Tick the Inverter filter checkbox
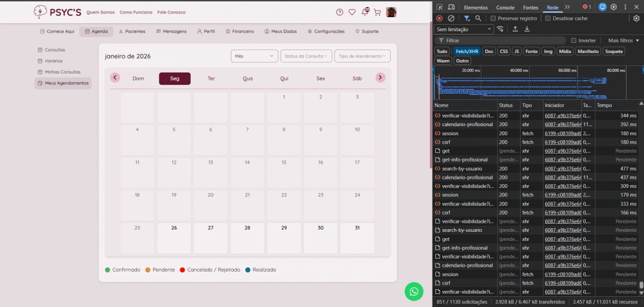 [574, 40]
